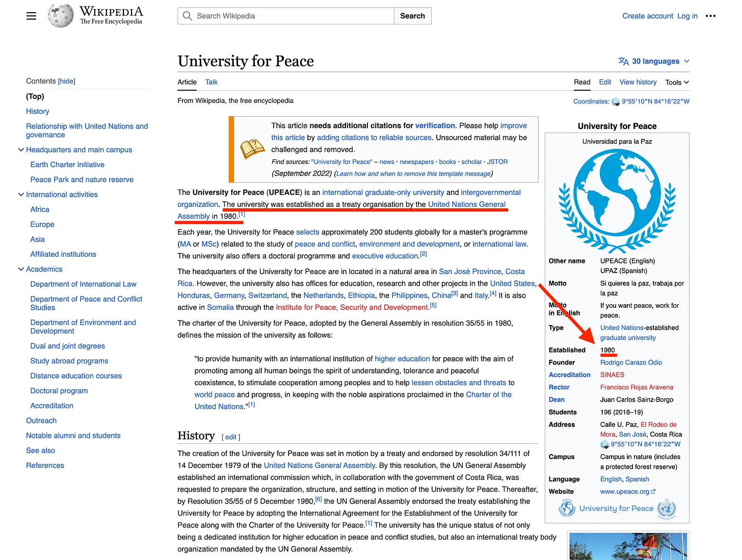Image resolution: width=742 pixels, height=560 pixels.
Task: Open the University for Peace emblem image
Action: 617,201
